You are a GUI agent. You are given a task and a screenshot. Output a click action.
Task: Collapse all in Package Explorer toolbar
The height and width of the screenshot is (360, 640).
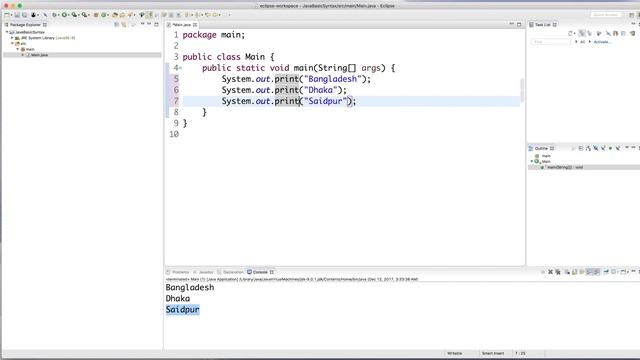pyautogui.click(x=116, y=24)
